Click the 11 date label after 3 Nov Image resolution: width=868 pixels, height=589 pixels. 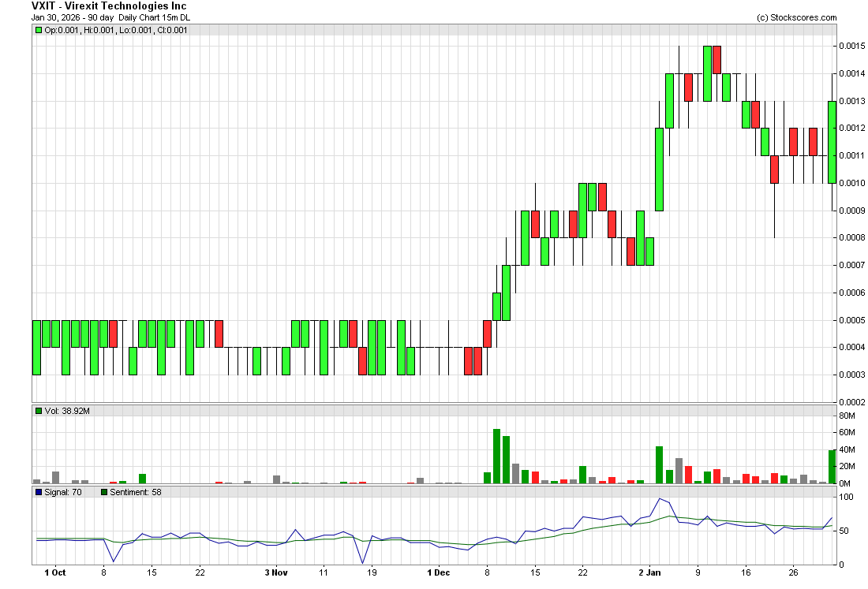coord(324,573)
